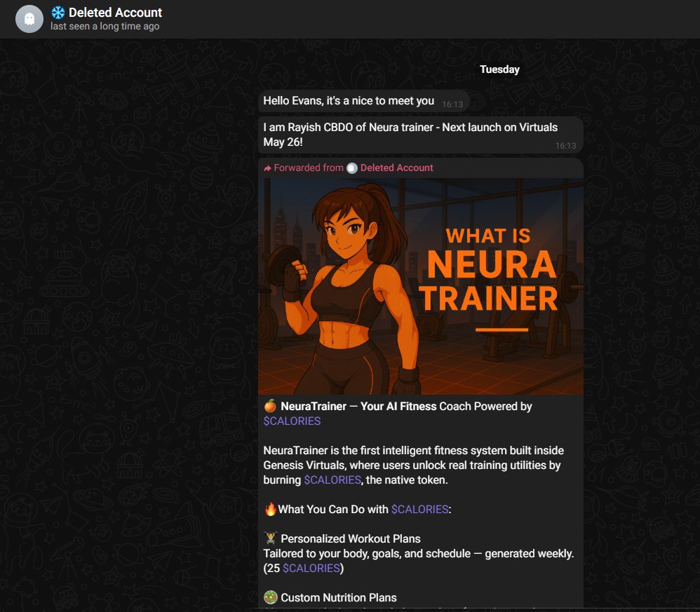
Task: Click the salad emoji before Custom Nutrition Plans
Action: [270, 597]
